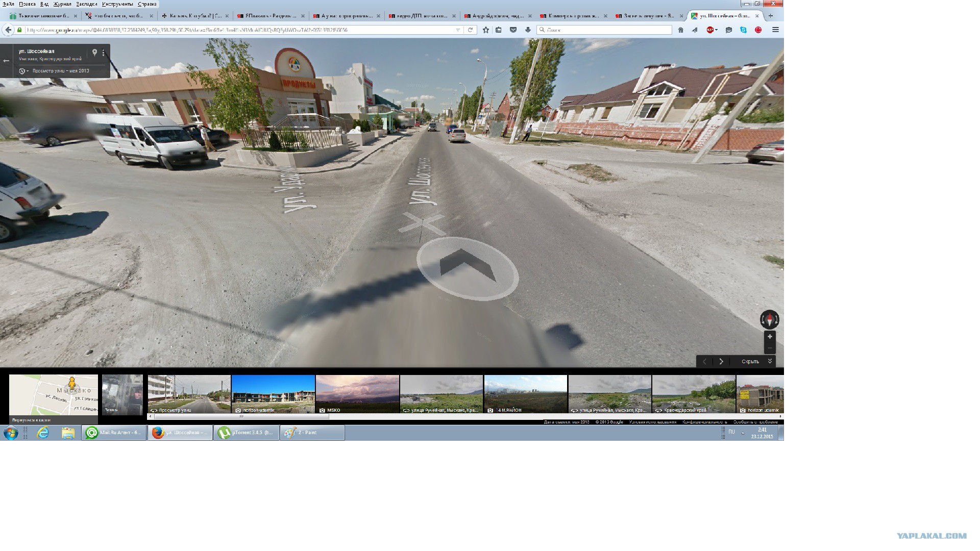Go back with the browser back arrow

tap(8, 30)
